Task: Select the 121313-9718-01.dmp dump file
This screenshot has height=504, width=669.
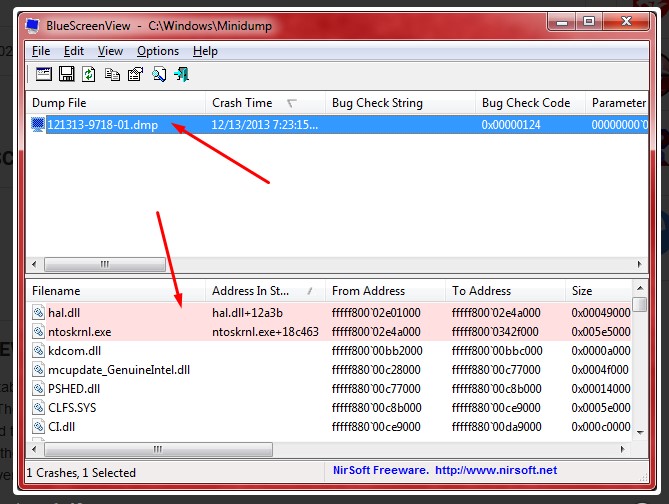Action: click(x=103, y=125)
